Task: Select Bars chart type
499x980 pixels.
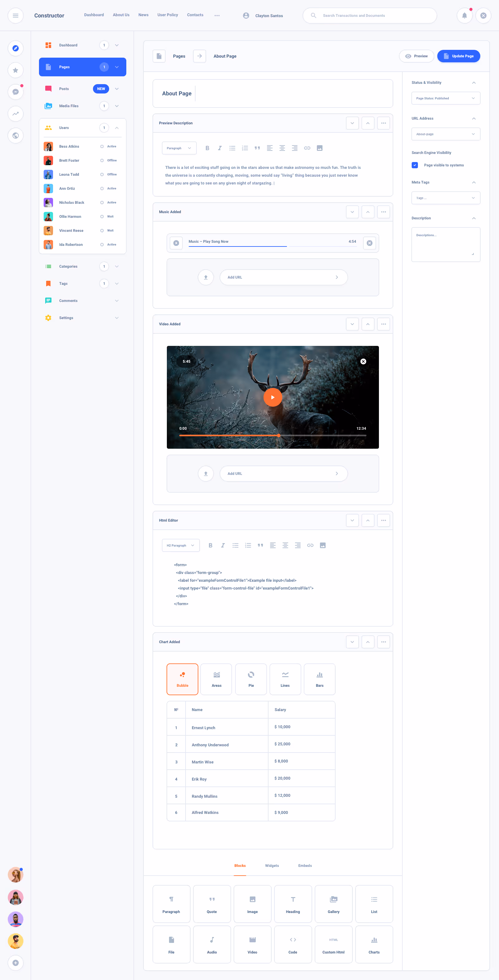Action: coord(320,679)
